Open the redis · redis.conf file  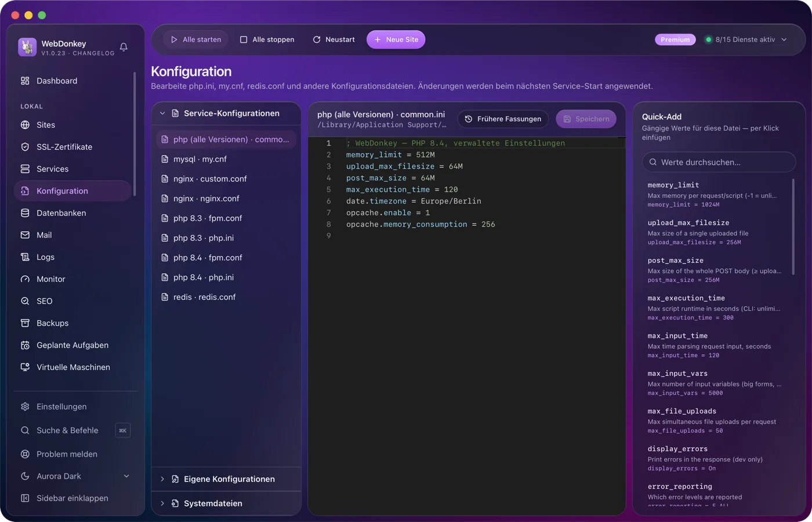pyautogui.click(x=226, y=297)
